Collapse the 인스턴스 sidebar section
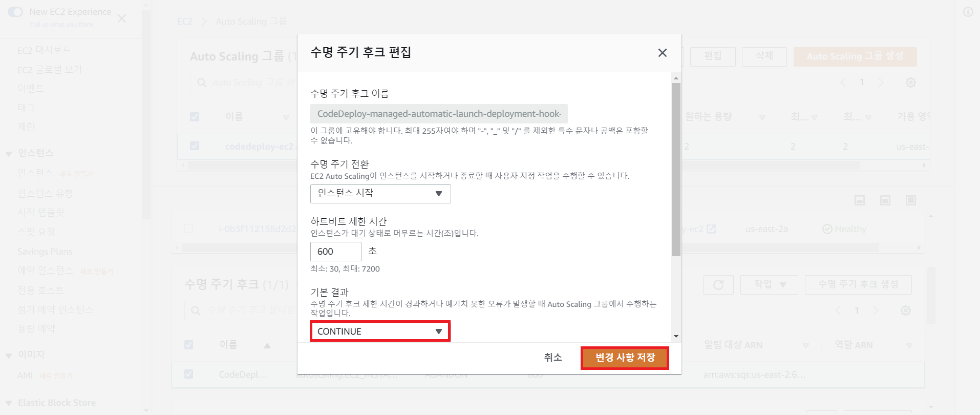Viewport: 980px width, 415px height. pyautogui.click(x=9, y=154)
